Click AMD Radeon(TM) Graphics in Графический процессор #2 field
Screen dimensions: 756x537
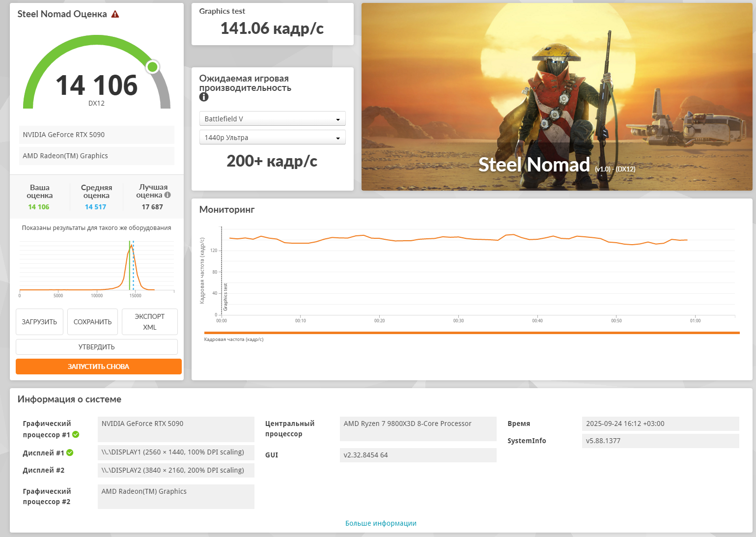176,497
